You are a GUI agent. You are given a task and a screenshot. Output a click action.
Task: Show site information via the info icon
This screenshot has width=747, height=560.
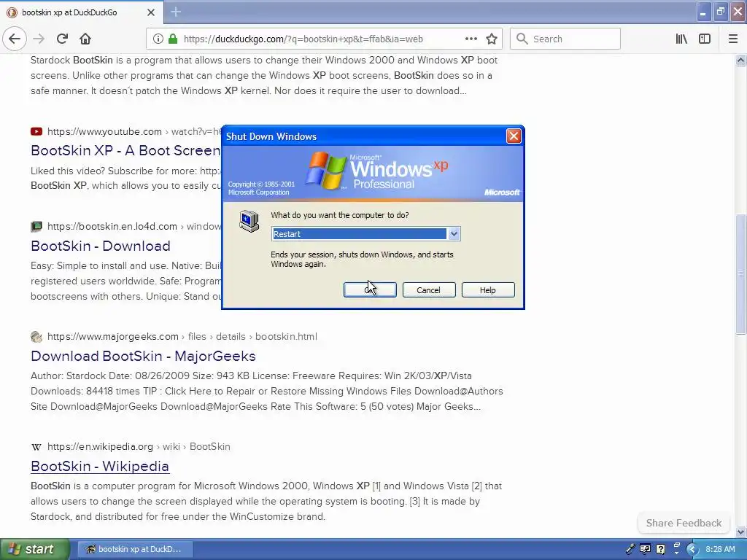pos(158,39)
